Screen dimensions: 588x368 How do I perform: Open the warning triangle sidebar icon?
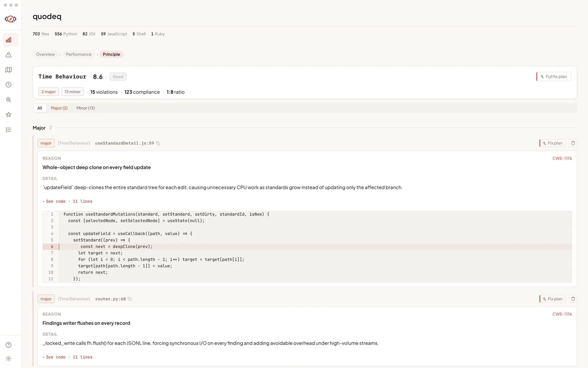tap(9, 55)
